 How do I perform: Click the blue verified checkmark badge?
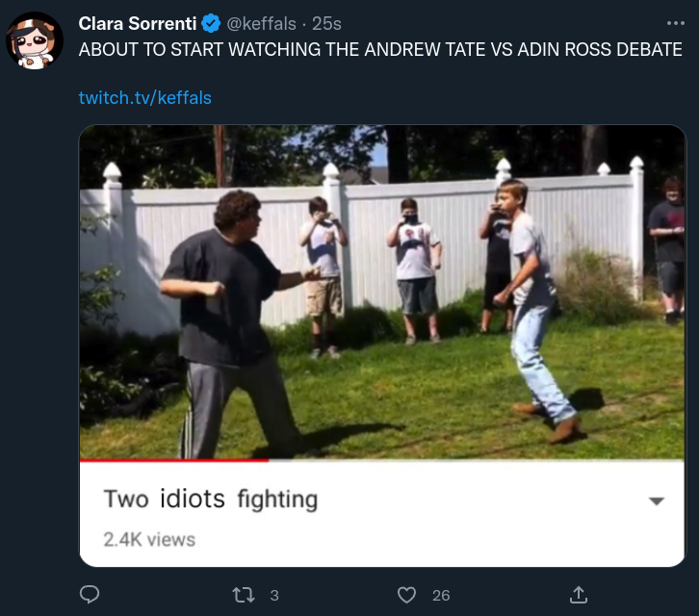coord(211,23)
